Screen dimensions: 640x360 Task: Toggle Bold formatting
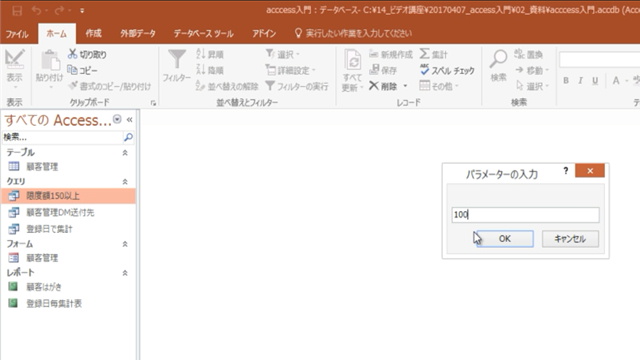click(566, 80)
